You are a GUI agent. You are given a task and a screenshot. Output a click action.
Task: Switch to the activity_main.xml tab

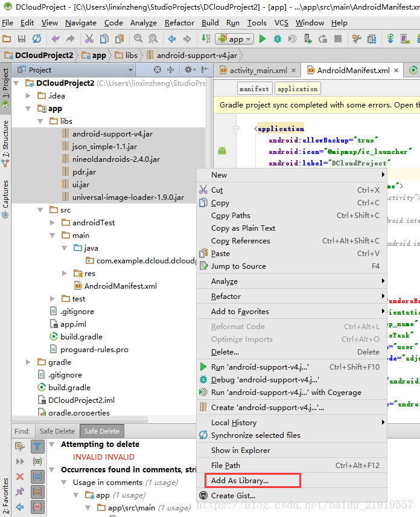[x=258, y=70]
